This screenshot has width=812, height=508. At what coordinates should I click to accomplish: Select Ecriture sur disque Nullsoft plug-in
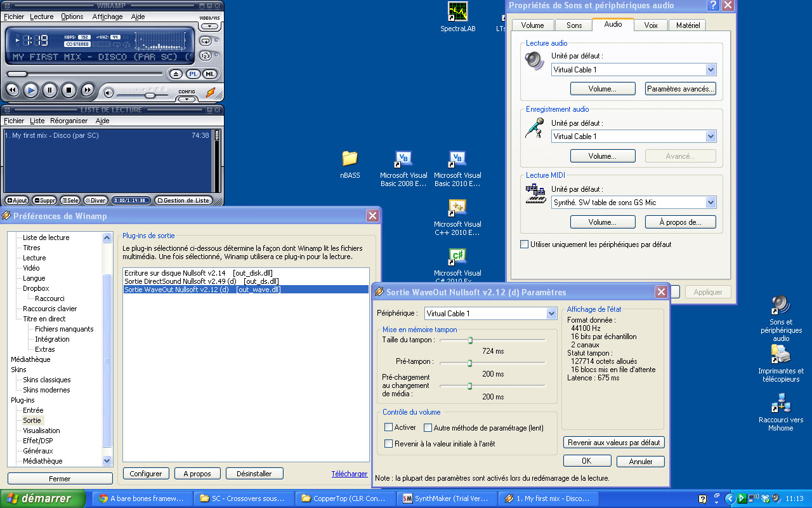coord(199,273)
